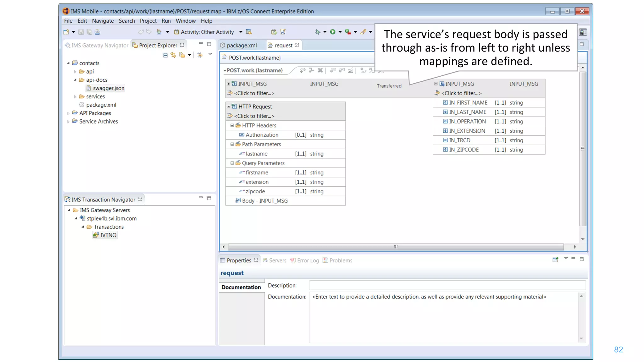Close the request editor tab

tap(297, 45)
